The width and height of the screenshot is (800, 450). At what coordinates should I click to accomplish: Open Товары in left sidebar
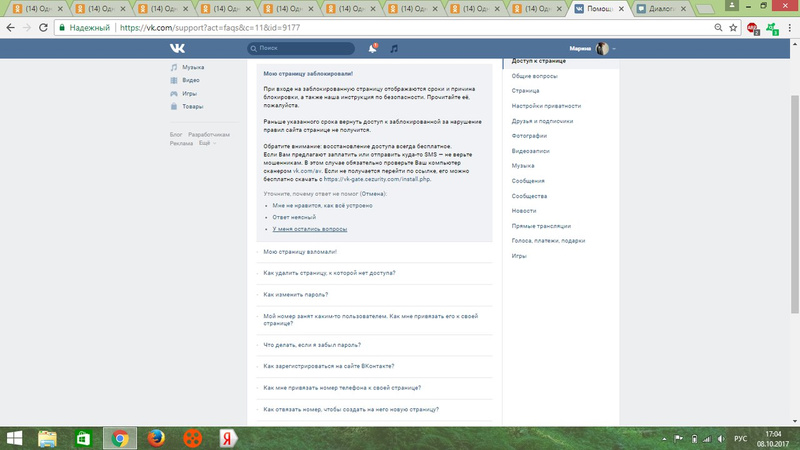click(x=193, y=106)
